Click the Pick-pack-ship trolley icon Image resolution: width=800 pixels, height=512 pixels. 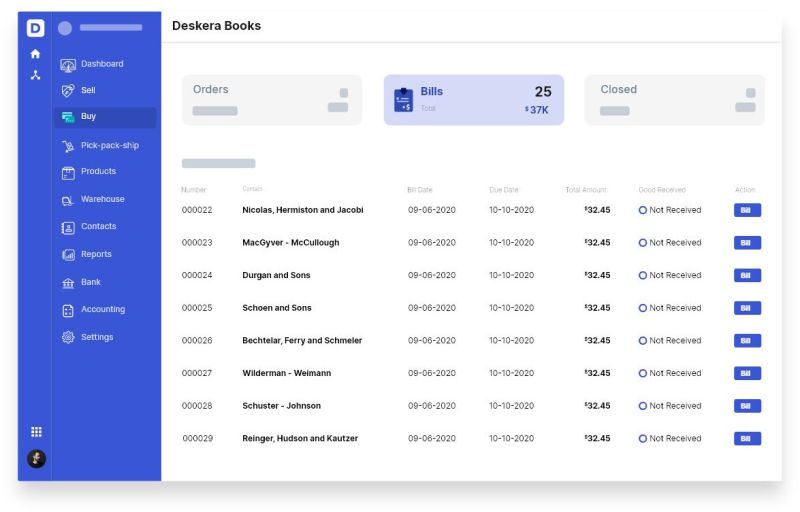click(x=68, y=146)
